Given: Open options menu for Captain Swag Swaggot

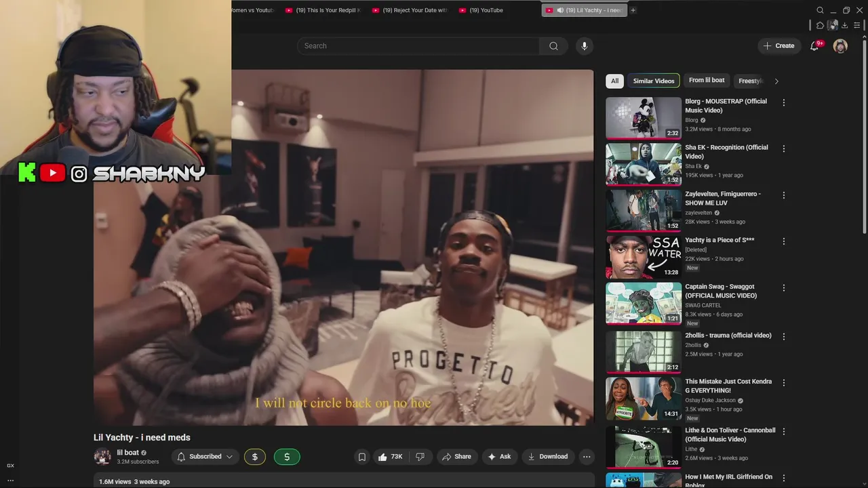Looking at the screenshot, I should pyautogui.click(x=784, y=288).
